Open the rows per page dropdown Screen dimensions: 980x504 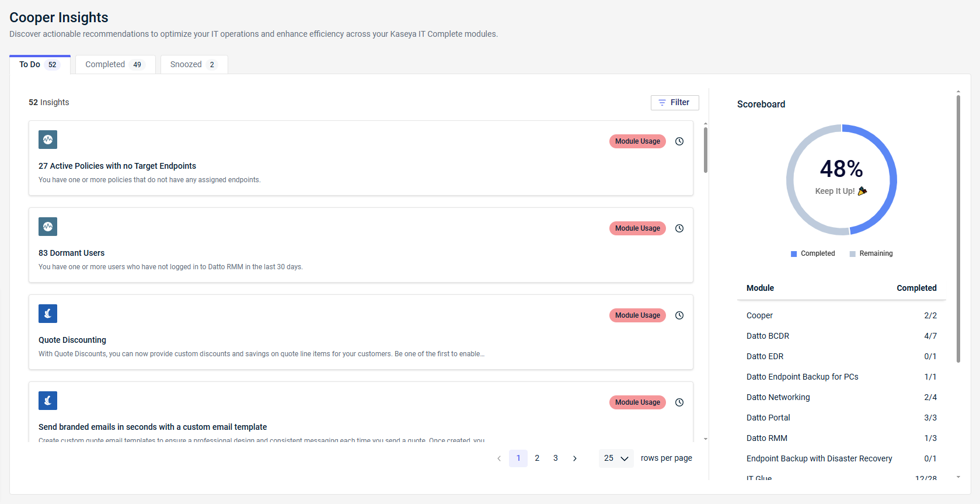pos(616,458)
